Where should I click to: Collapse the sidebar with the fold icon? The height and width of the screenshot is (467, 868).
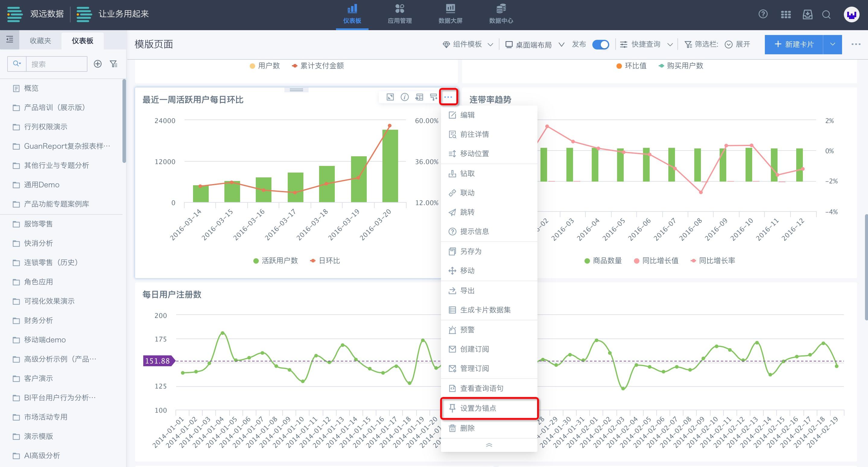click(10, 40)
